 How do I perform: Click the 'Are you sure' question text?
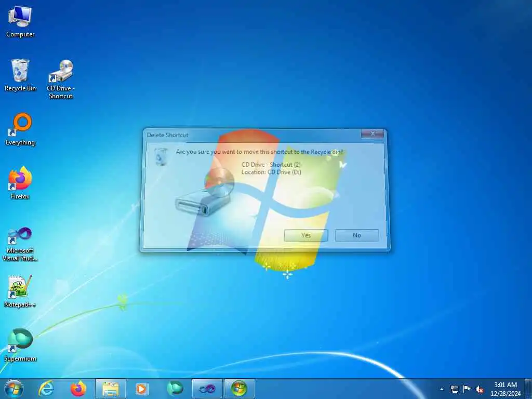(x=260, y=152)
